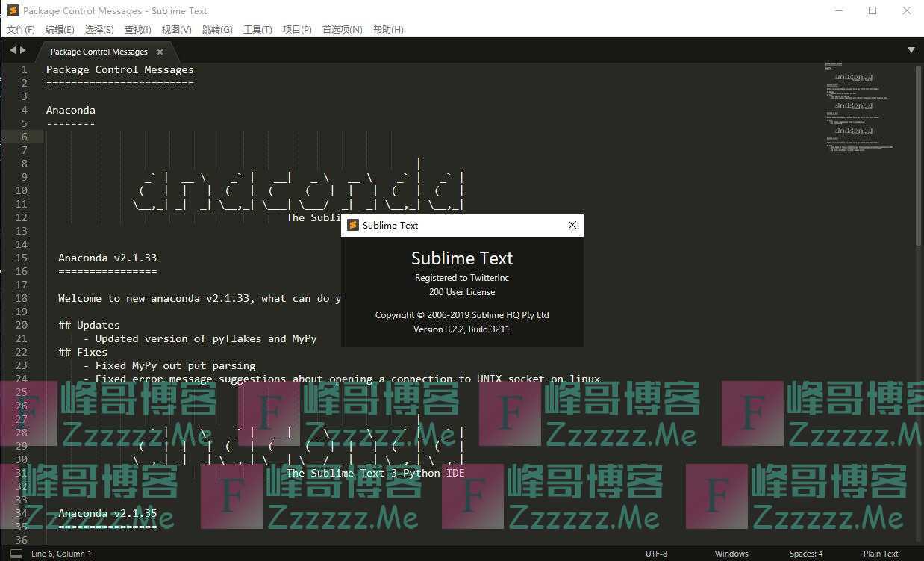The image size is (924, 561).
Task: Close the Package Control Messages tab
Action: [160, 52]
